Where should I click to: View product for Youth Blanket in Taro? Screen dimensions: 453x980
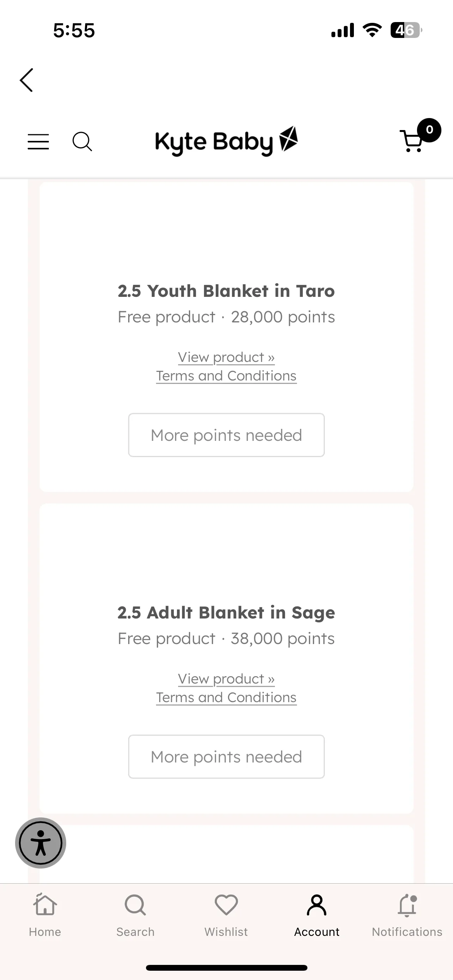tap(226, 357)
